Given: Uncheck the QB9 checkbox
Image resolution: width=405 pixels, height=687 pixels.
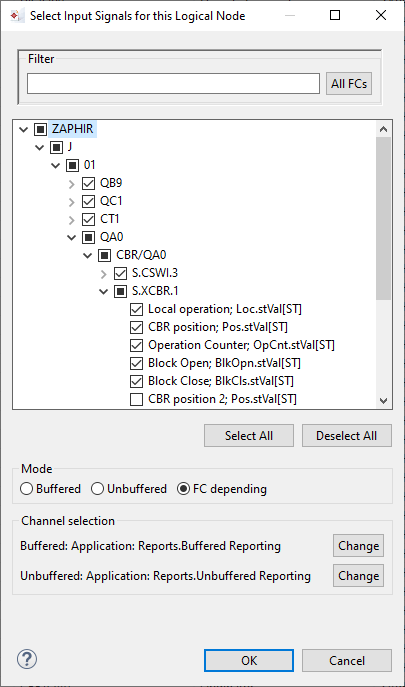Looking at the screenshot, I should (x=89, y=183).
